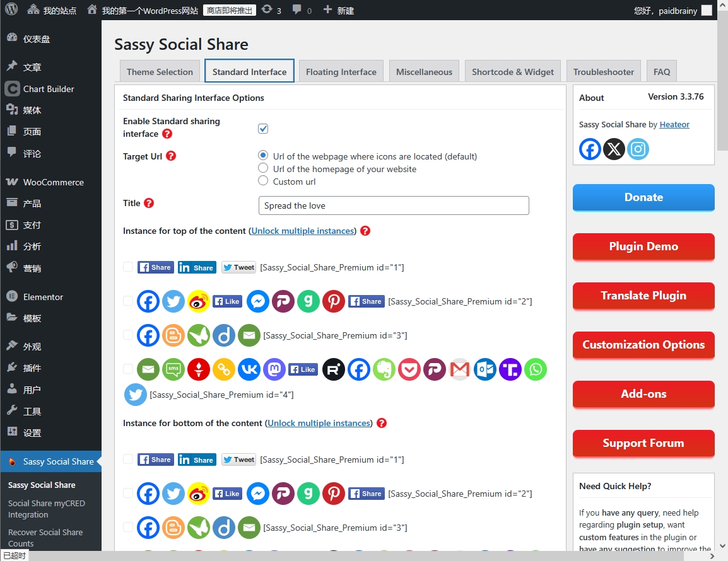Click help icon next to Title
The image size is (728, 561).
pos(149,203)
